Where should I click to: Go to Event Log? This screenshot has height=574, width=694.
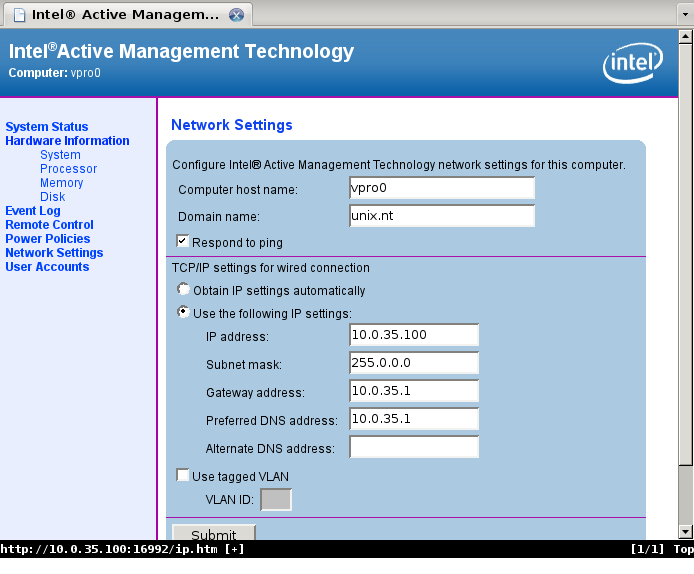pos(33,211)
